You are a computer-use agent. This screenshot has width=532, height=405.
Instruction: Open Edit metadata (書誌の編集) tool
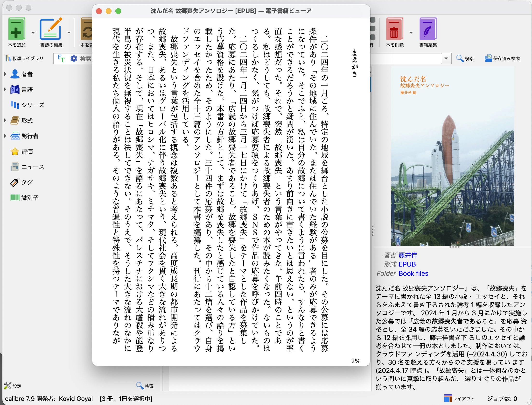[51, 29]
